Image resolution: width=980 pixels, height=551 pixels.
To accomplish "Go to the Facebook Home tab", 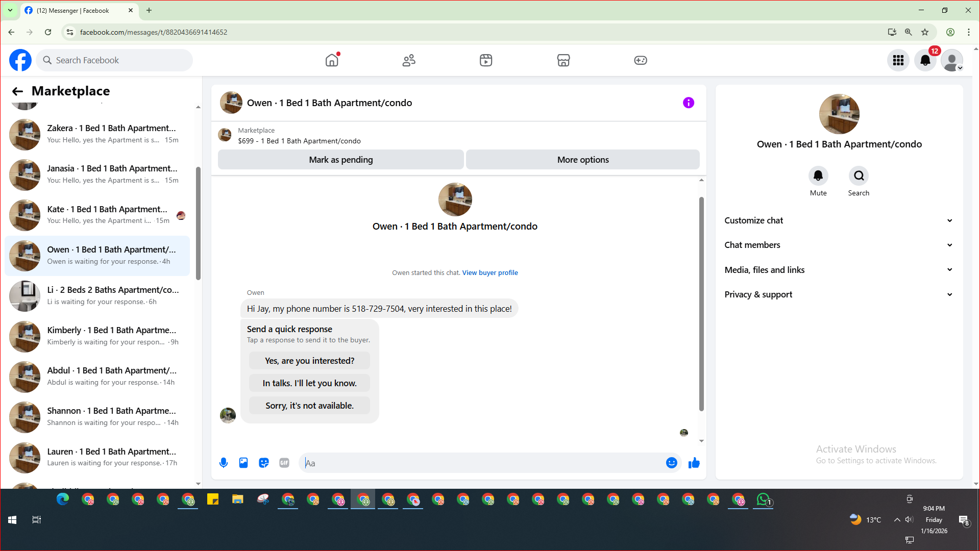I will click(332, 60).
